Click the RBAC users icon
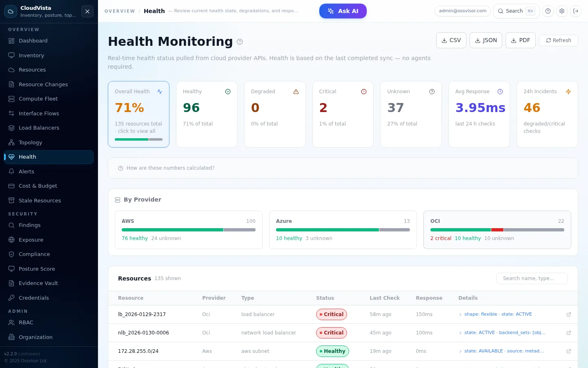 pyautogui.click(x=11, y=323)
